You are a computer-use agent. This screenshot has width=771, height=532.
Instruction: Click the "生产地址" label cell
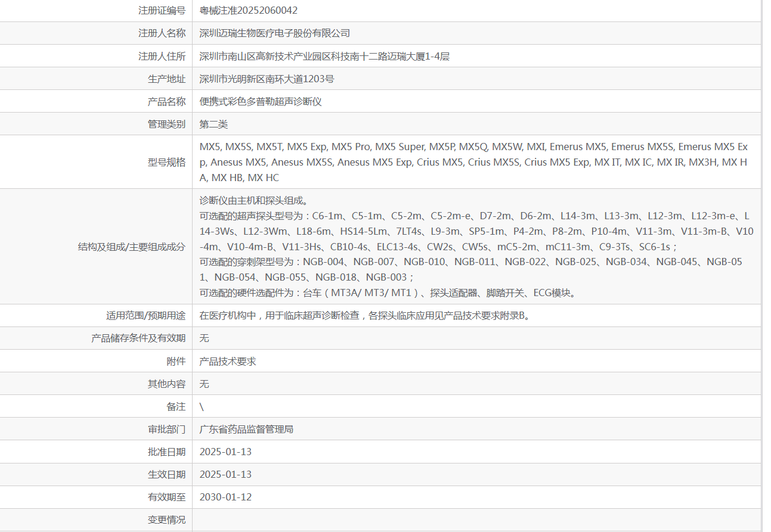point(166,79)
